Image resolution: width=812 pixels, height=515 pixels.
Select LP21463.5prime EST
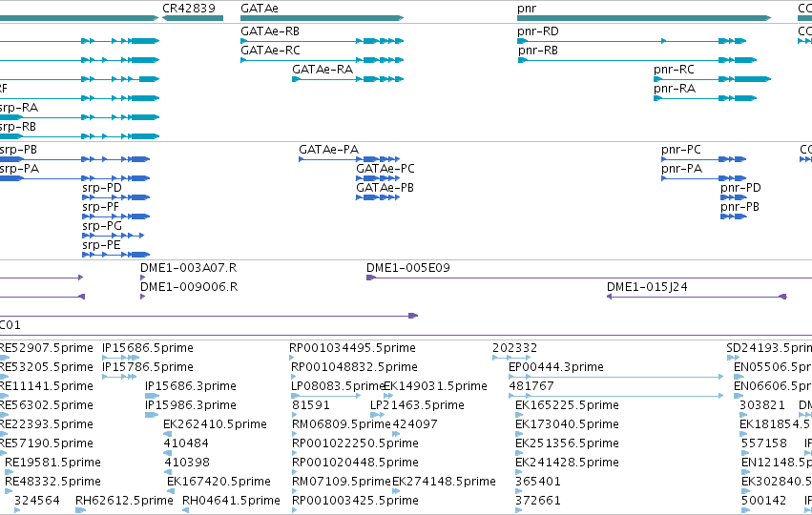click(378, 415)
